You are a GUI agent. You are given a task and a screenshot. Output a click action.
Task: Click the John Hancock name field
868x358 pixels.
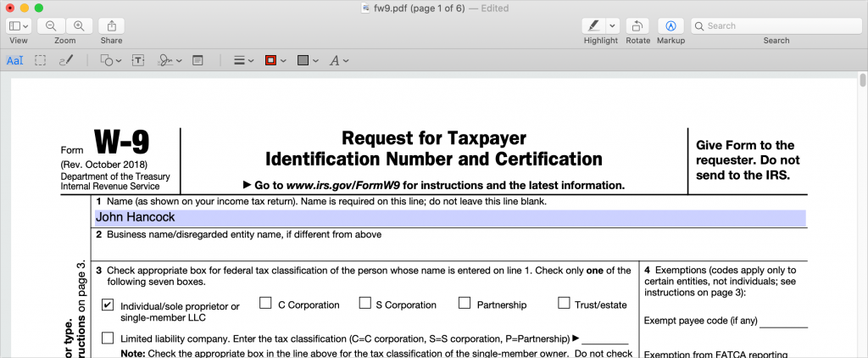tap(449, 217)
